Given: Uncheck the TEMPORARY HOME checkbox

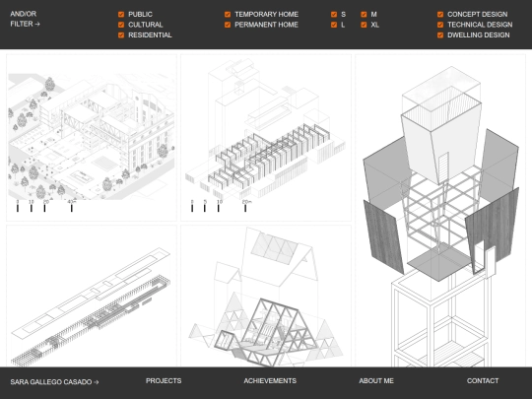Looking at the screenshot, I should [x=228, y=14].
